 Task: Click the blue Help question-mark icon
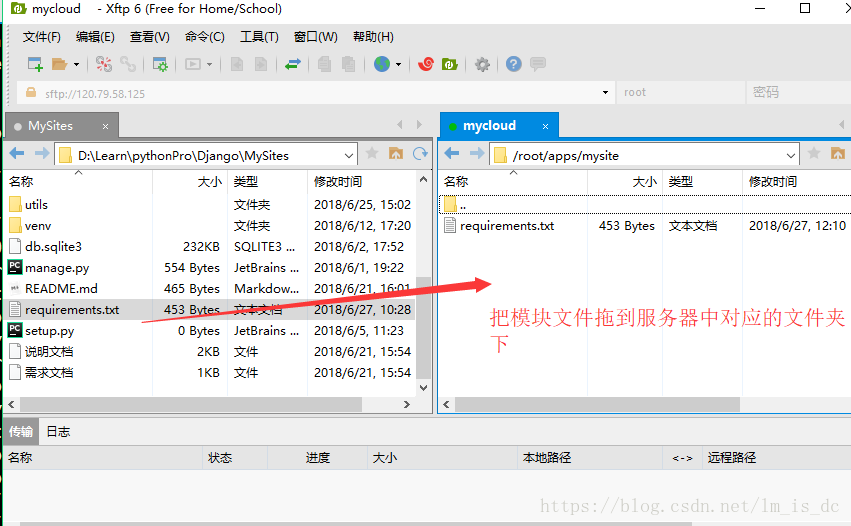[x=513, y=64]
